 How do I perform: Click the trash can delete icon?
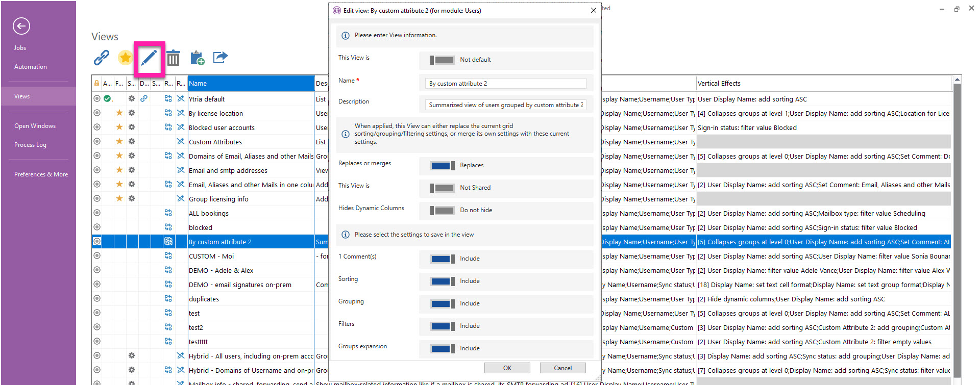pos(174,58)
